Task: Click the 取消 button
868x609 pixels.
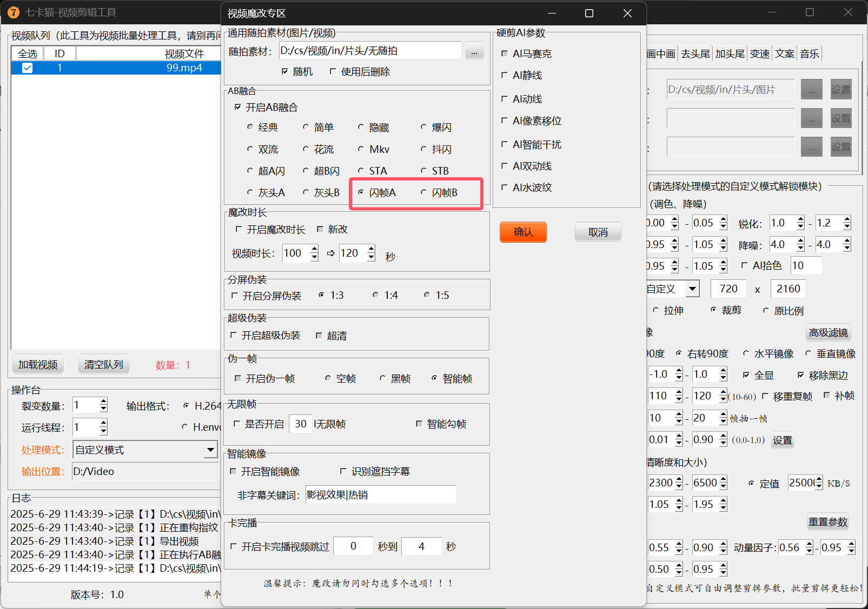Action: coord(598,232)
